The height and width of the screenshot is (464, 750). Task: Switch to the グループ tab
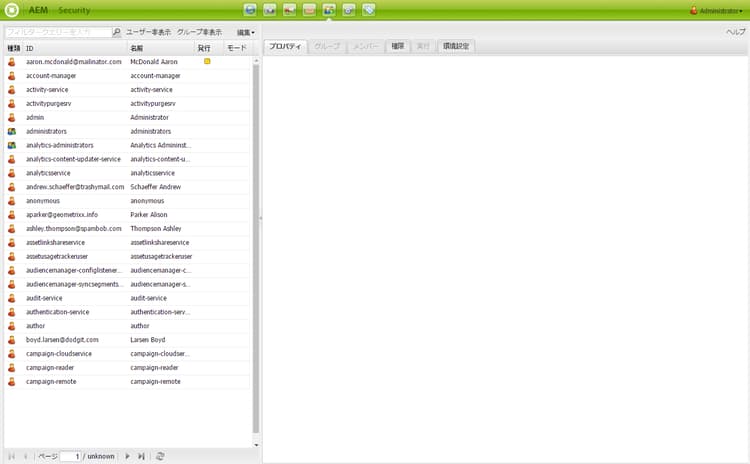tap(327, 46)
